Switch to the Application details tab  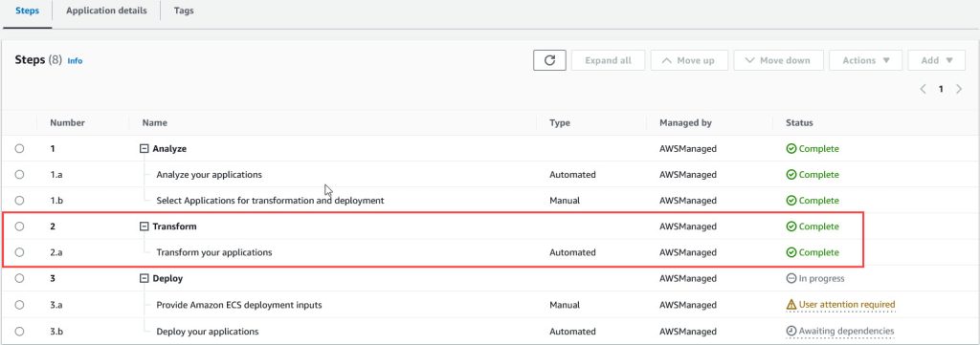[x=106, y=11]
